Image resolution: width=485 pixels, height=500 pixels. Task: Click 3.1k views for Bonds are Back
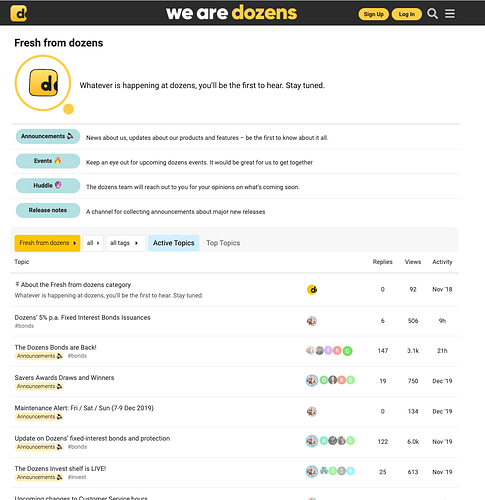point(413,351)
